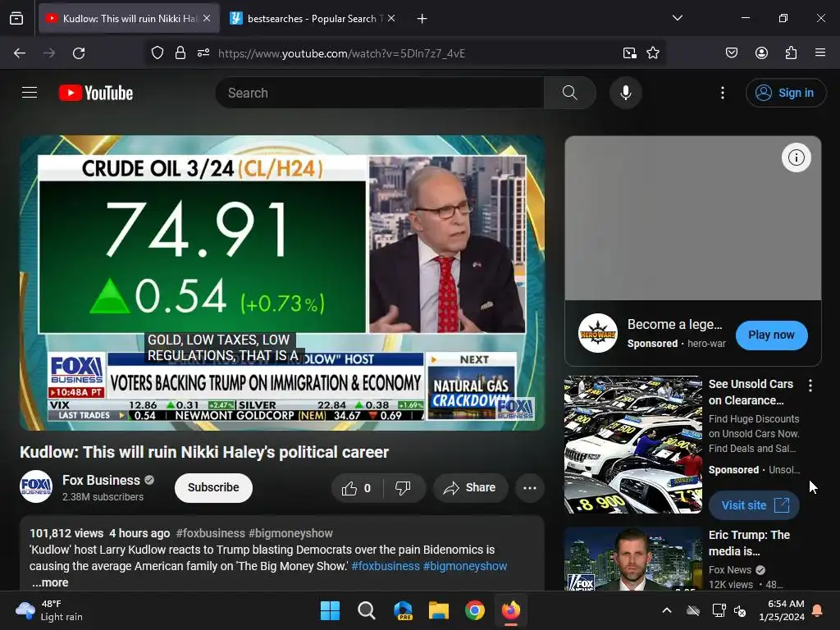
Task: Subscribe to Fox Business channel
Action: click(x=213, y=487)
